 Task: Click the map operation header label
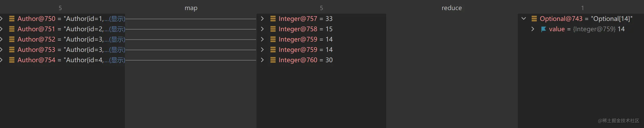coord(191,8)
